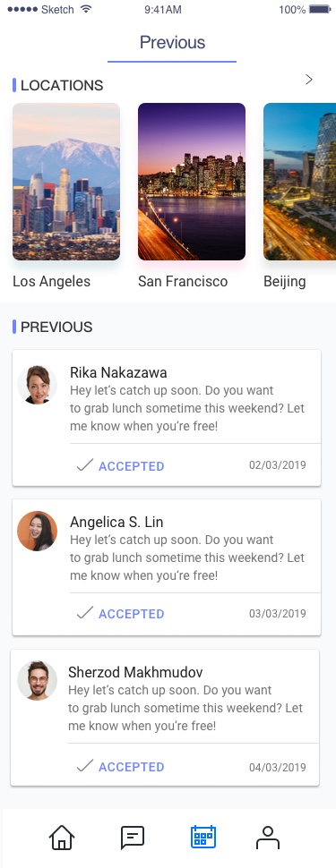Open the Angelica S. Lin name link
This screenshot has width=336, height=868.
click(116, 522)
